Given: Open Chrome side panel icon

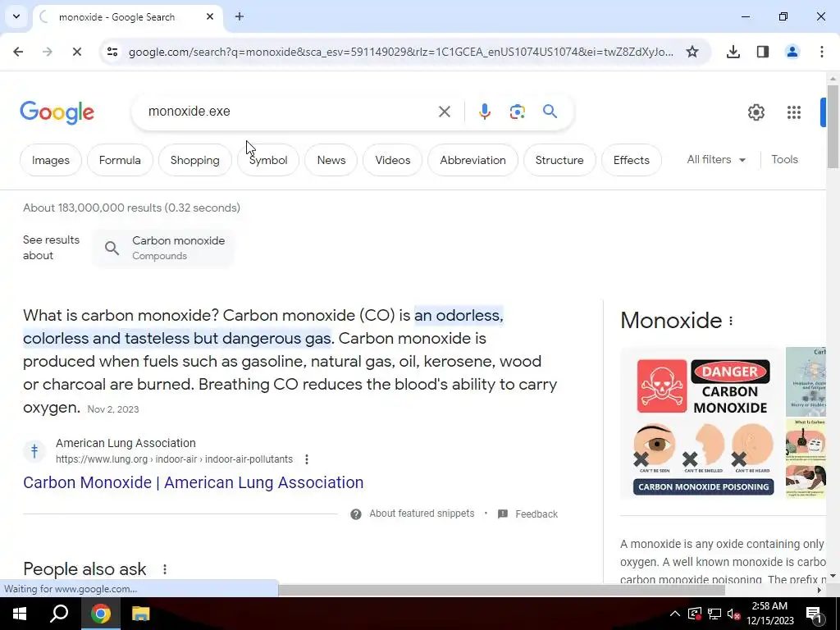Looking at the screenshot, I should pyautogui.click(x=762, y=52).
